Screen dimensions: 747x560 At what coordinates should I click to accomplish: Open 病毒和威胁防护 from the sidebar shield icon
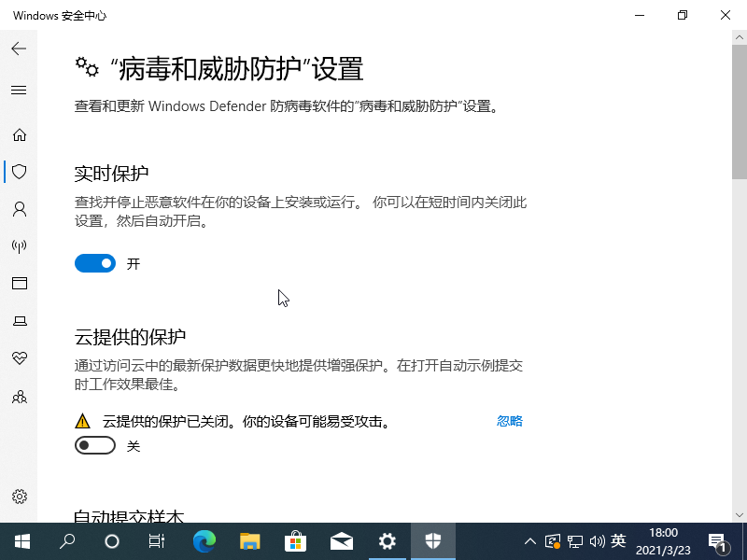coord(19,172)
